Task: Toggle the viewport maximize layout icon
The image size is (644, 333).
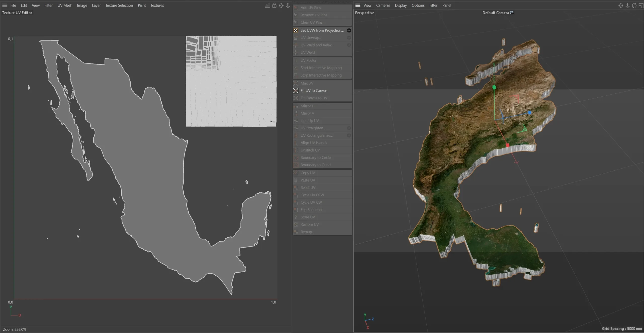Action: pos(641,5)
